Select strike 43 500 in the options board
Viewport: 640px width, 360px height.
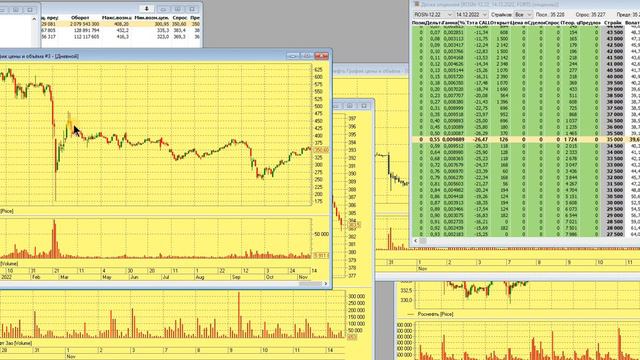[614, 32]
